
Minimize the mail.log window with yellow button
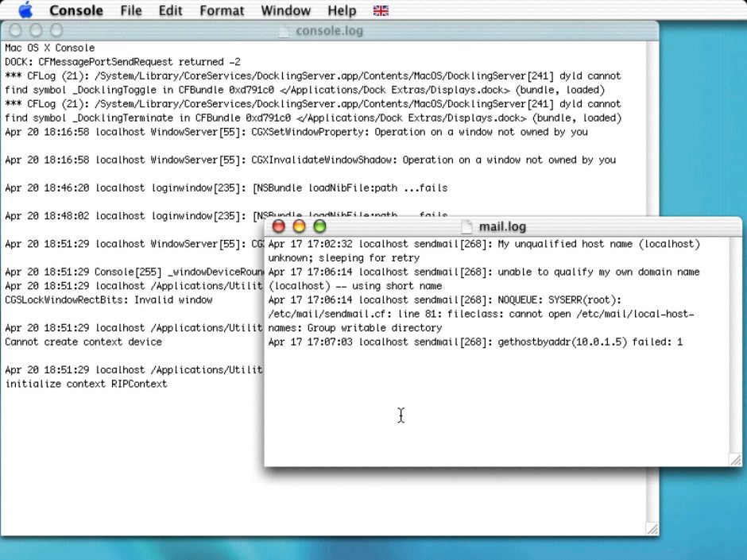(x=299, y=226)
